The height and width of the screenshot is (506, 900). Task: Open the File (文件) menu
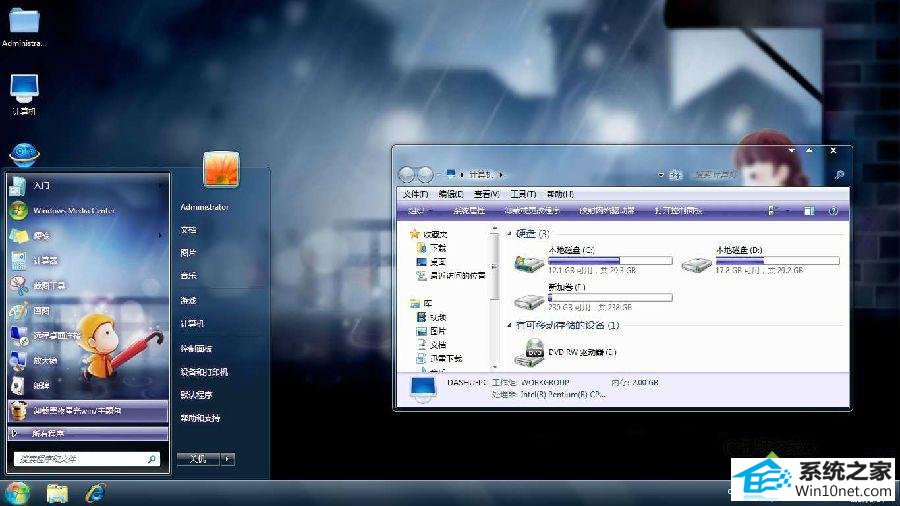pos(415,194)
